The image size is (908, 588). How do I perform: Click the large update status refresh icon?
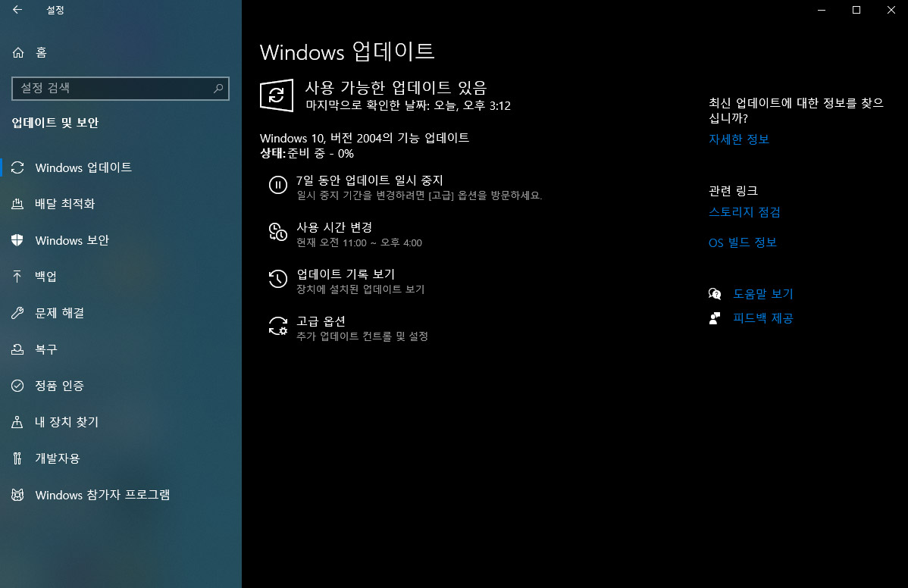(x=276, y=95)
